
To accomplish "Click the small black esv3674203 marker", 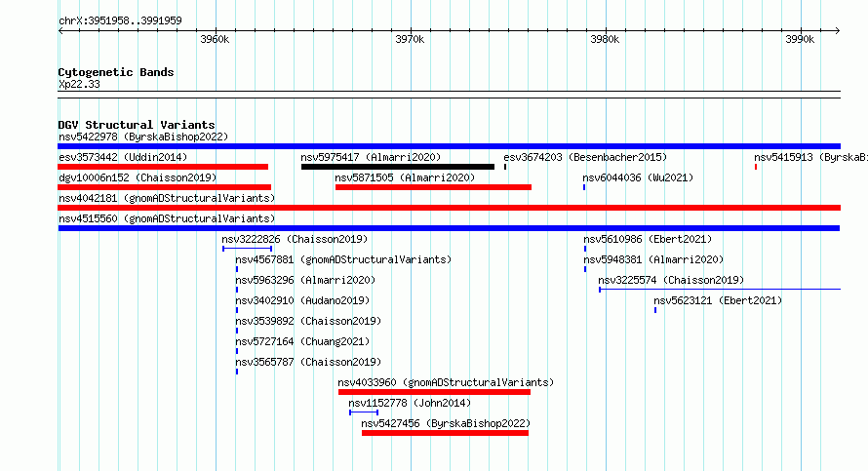I will 505,167.
